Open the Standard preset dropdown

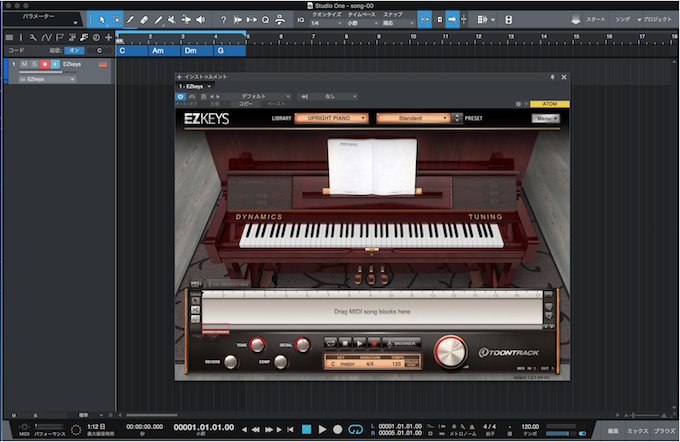pyautogui.click(x=413, y=118)
